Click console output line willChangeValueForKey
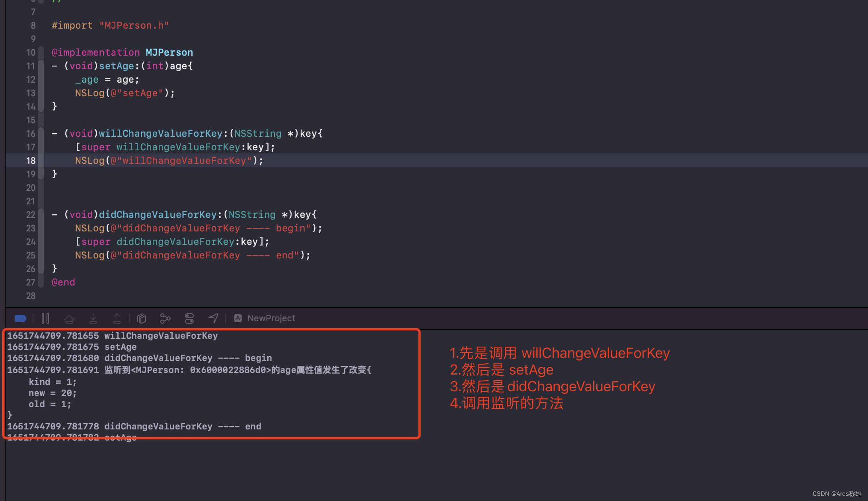 (x=113, y=336)
